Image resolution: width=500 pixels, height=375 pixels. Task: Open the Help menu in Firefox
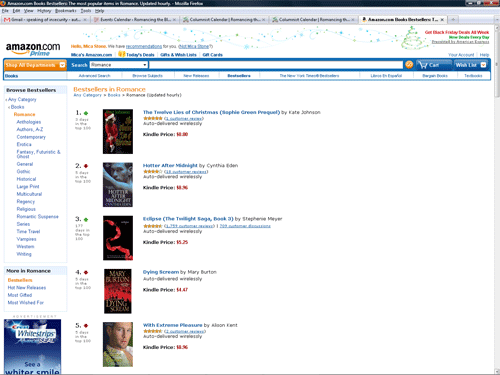(x=99, y=11)
